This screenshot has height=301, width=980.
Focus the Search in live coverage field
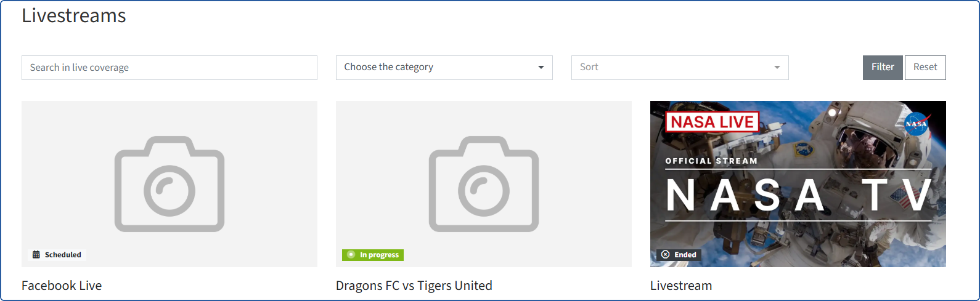[x=169, y=68]
